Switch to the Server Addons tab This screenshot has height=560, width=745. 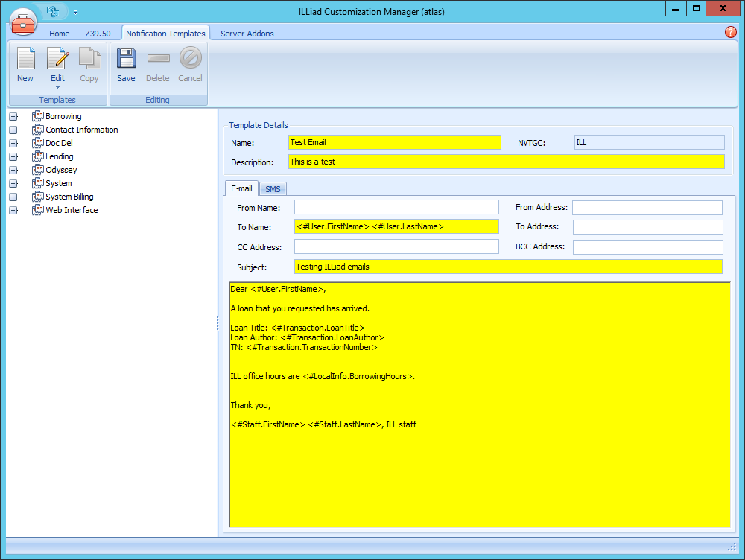247,33
